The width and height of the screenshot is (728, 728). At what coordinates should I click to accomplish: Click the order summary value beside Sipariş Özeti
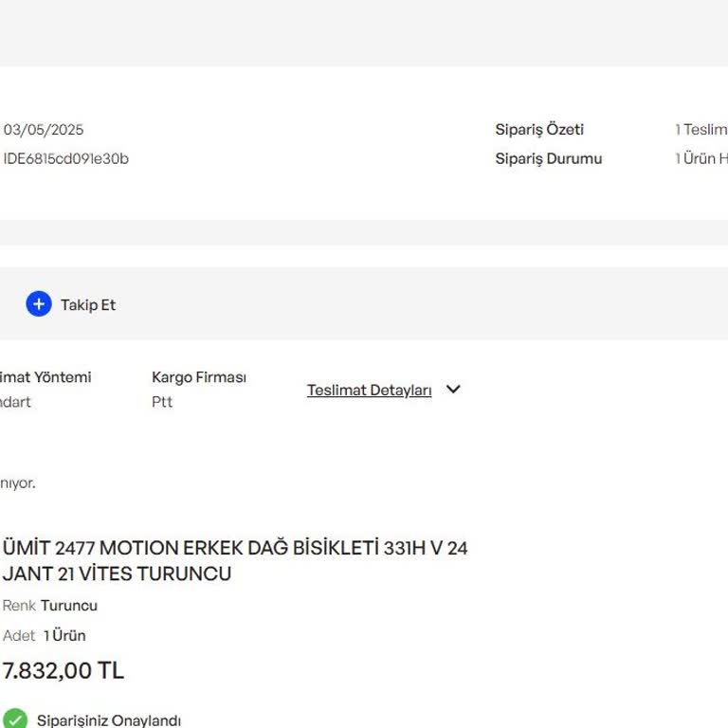(701, 130)
